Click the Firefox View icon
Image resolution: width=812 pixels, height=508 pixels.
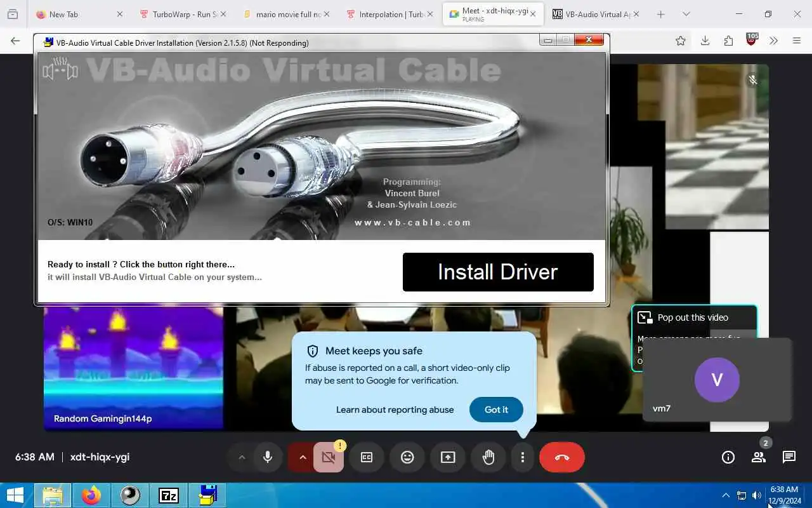pyautogui.click(x=13, y=14)
